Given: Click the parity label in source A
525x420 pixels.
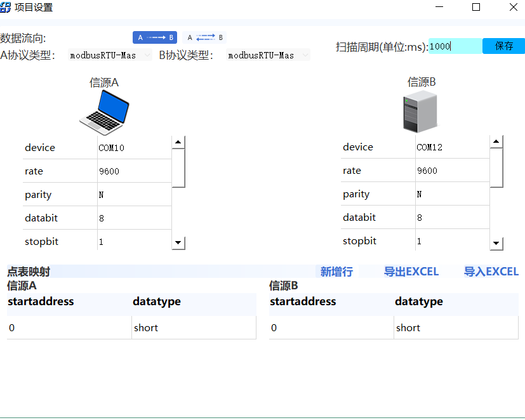Looking at the screenshot, I should (x=38, y=195).
